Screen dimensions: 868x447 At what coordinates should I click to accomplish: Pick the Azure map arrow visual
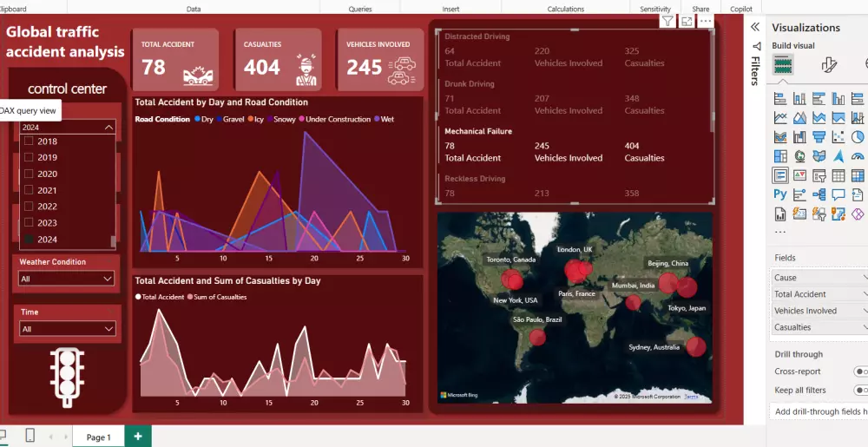click(x=838, y=156)
